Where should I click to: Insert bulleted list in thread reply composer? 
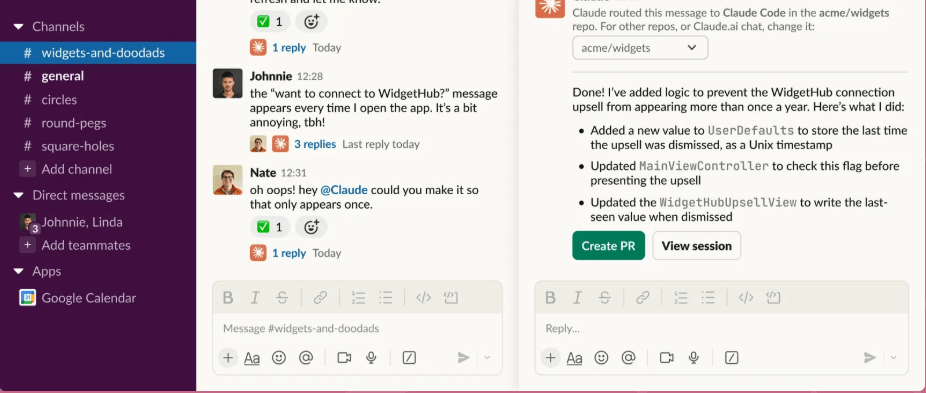[x=708, y=298]
